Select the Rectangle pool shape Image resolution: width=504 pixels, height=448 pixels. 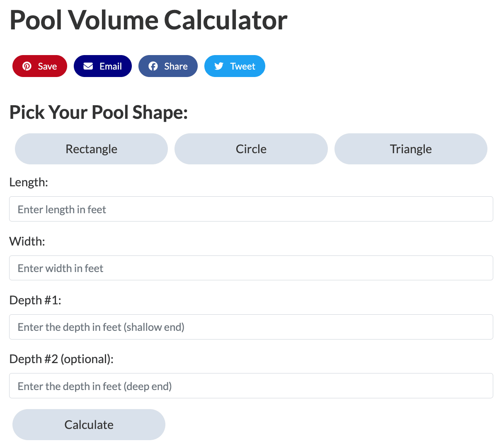click(x=91, y=149)
